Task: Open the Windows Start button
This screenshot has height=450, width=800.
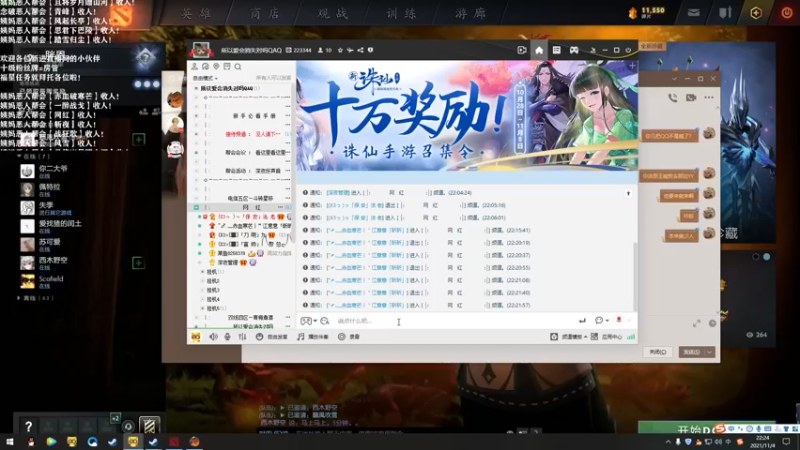Action: [10, 442]
